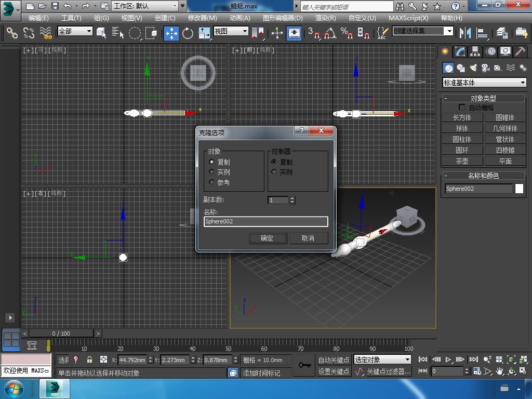Choose the 实例 option under 对象

[212, 172]
